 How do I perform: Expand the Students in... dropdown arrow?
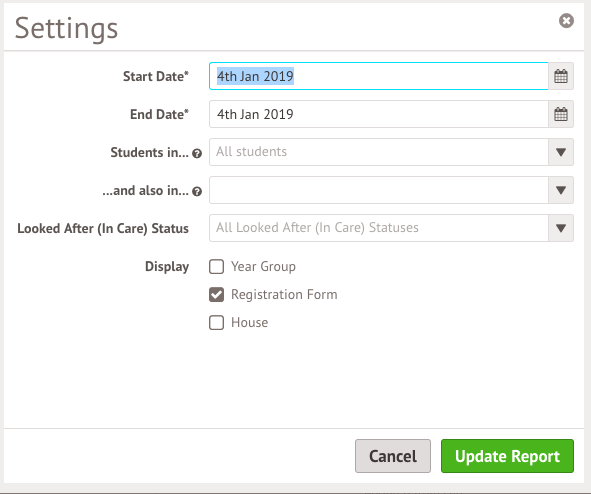tap(561, 152)
